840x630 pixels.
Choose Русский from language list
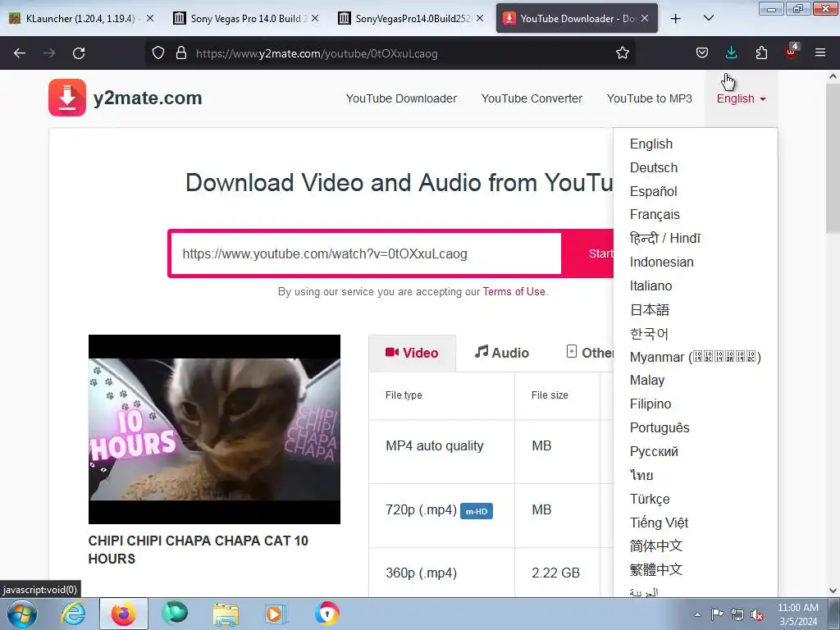tap(654, 452)
